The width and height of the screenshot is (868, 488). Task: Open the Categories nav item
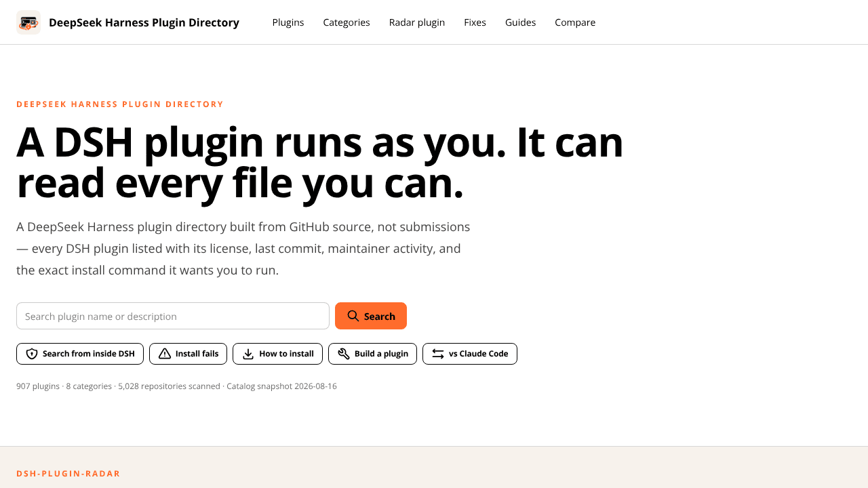(347, 22)
